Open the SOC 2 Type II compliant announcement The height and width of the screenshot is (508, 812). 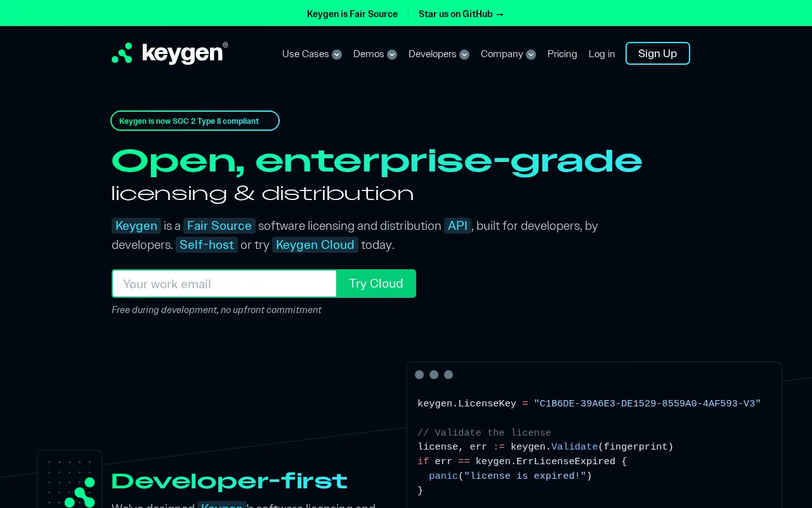pos(195,121)
